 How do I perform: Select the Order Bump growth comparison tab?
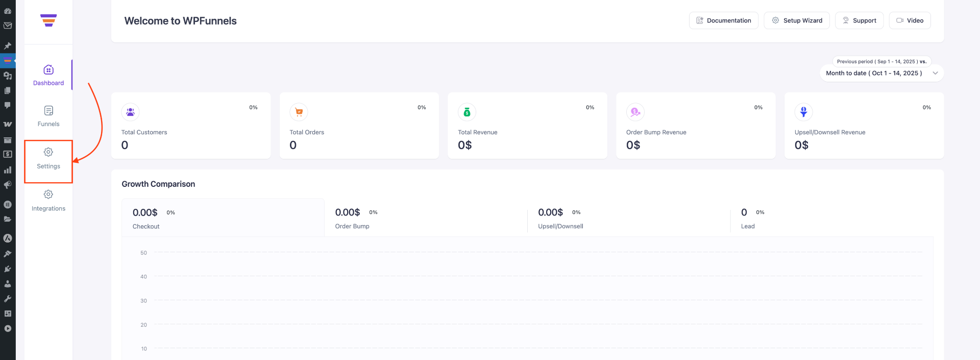tap(426, 218)
